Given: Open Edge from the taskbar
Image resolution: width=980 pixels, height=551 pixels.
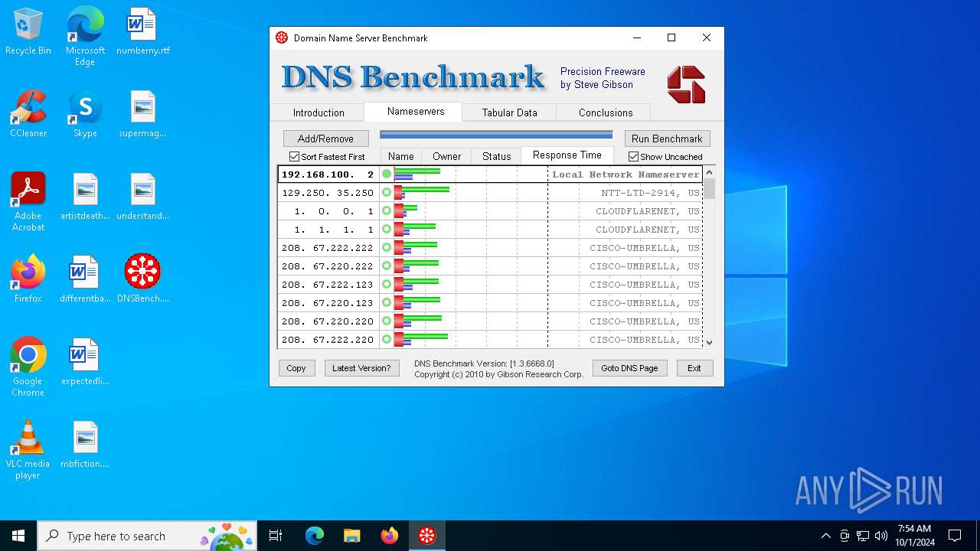Looking at the screenshot, I should pyautogui.click(x=315, y=536).
